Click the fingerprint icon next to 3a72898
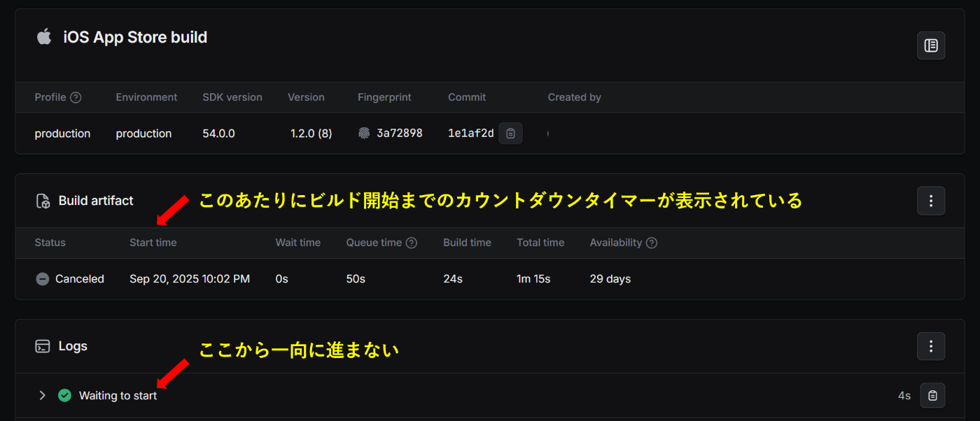The width and height of the screenshot is (980, 421). click(364, 133)
